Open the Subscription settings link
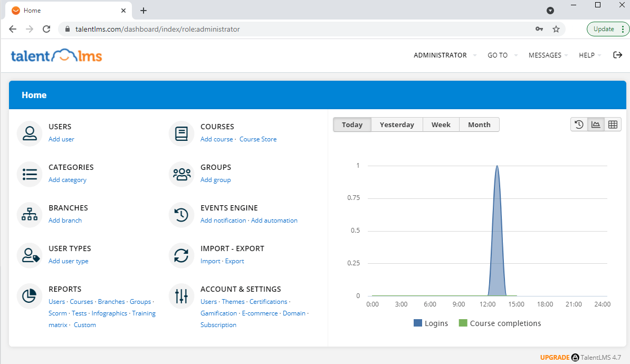 coord(218,324)
